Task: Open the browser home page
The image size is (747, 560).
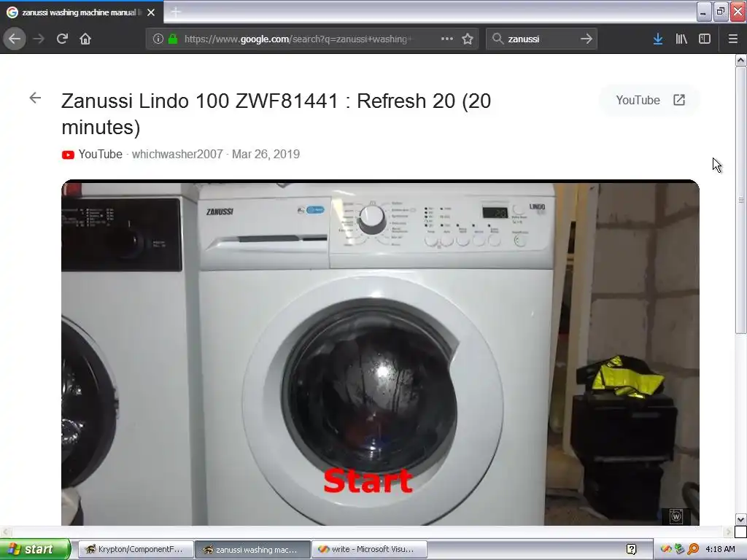Action: [x=85, y=39]
